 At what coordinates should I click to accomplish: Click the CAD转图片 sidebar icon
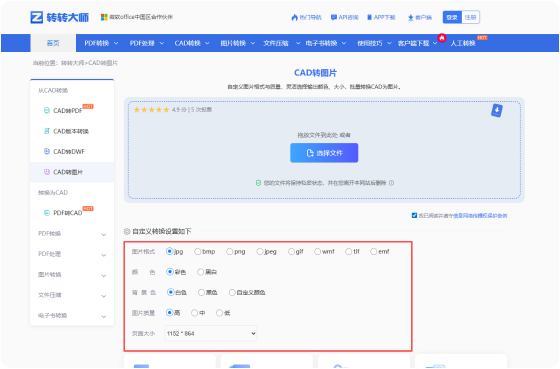[46, 172]
